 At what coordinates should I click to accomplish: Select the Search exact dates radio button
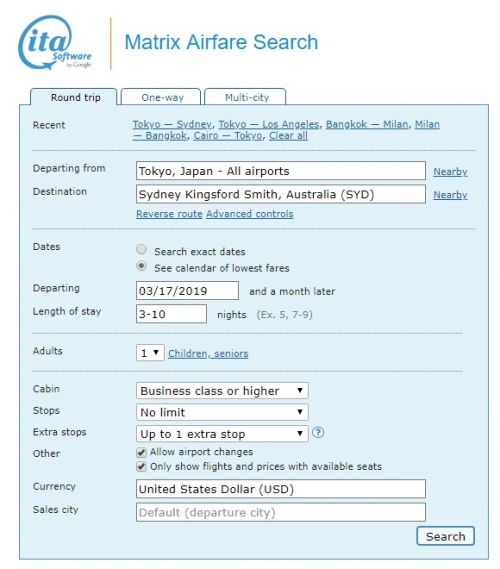coord(141,250)
